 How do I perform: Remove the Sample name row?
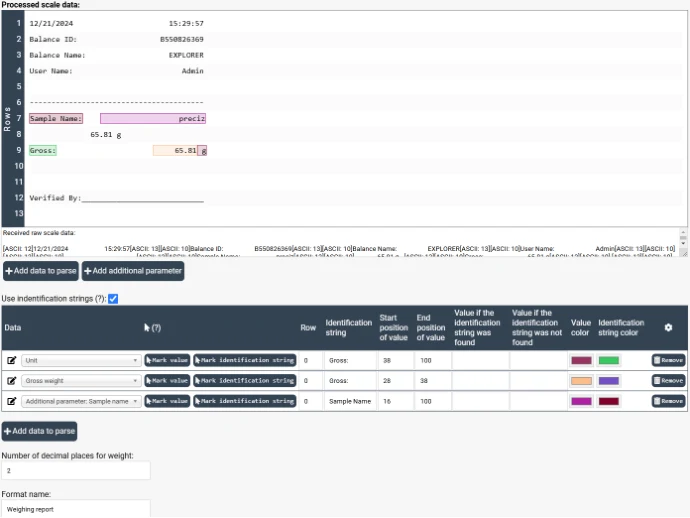(668, 401)
